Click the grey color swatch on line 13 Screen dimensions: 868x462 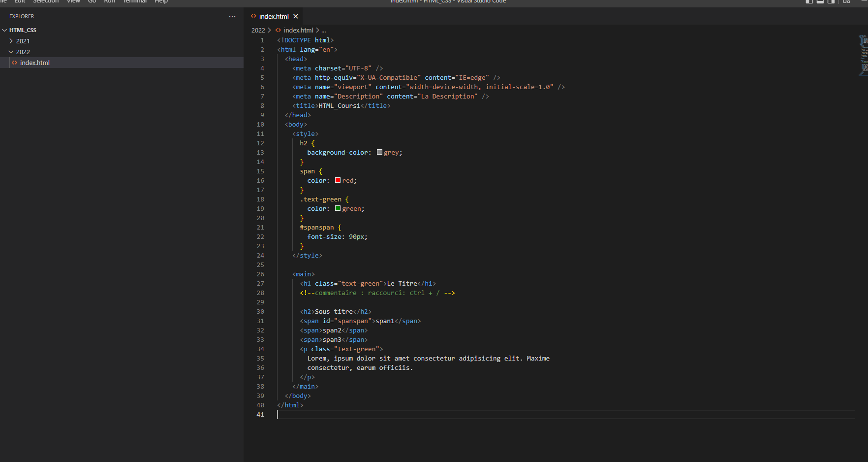click(379, 152)
